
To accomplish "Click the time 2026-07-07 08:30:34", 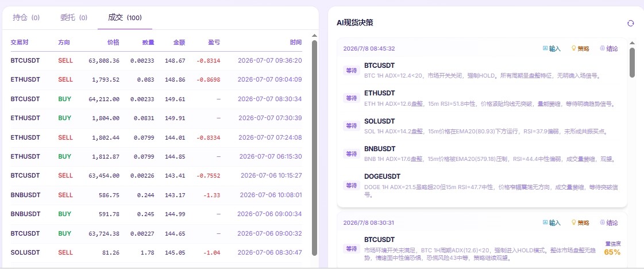I will pos(270,99).
